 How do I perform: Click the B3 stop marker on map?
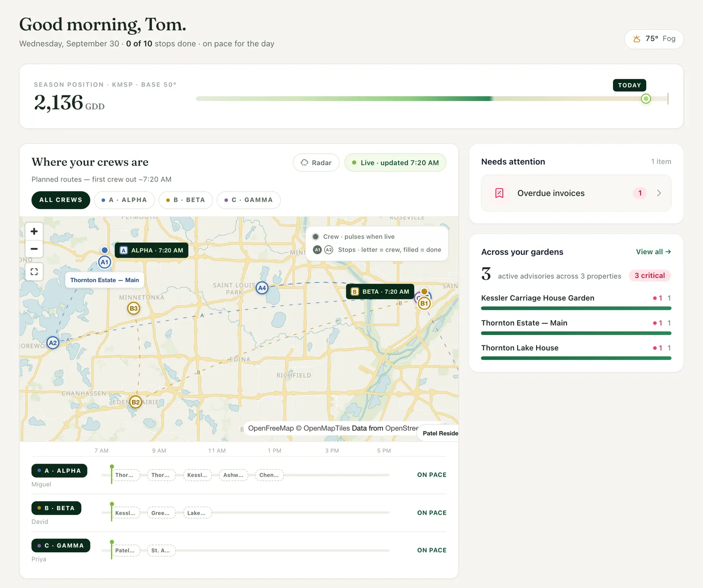click(x=134, y=309)
